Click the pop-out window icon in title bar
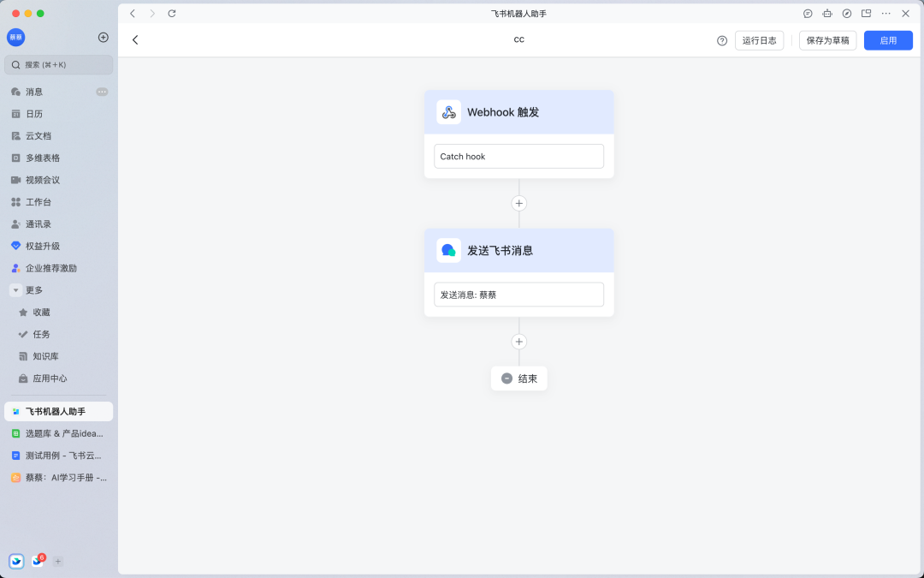Screen dimensions: 924x578 tap(866, 14)
